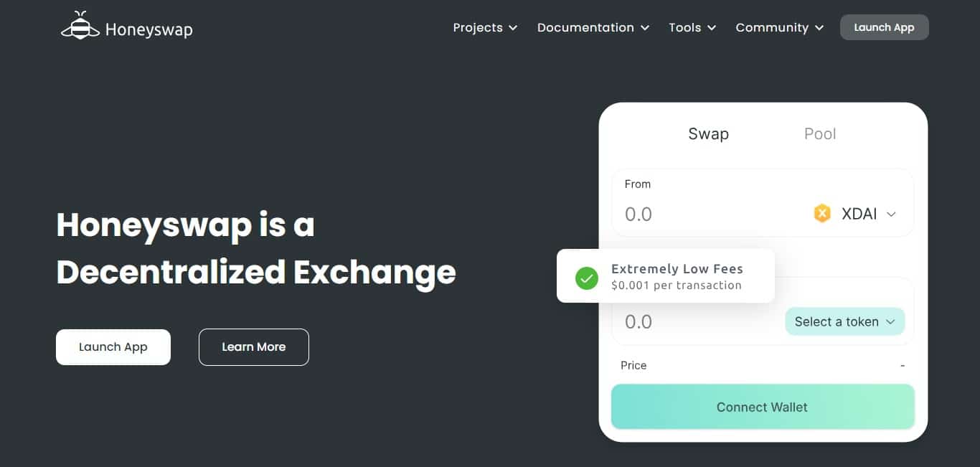The height and width of the screenshot is (467, 980).
Task: Open the Select a token dropdown
Action: point(844,321)
